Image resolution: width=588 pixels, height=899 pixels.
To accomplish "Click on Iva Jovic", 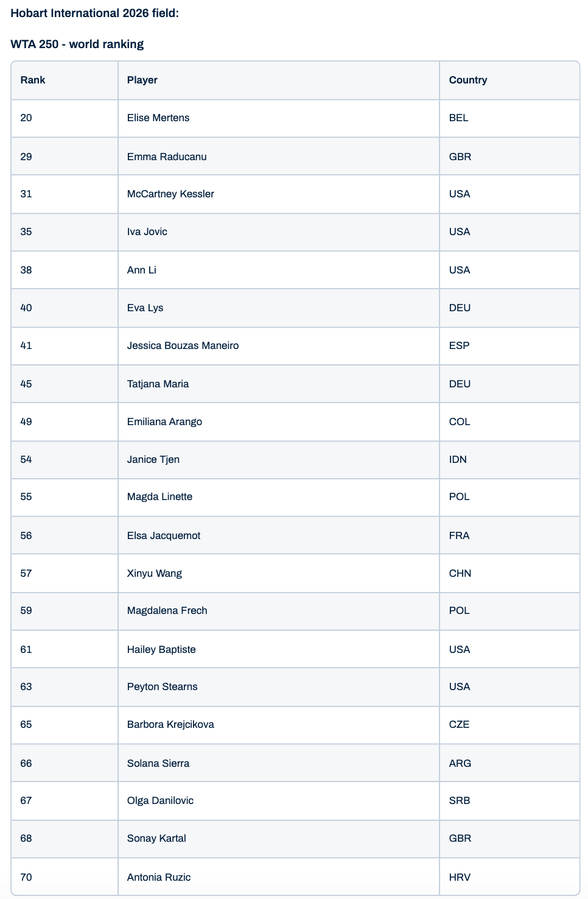I will point(147,232).
